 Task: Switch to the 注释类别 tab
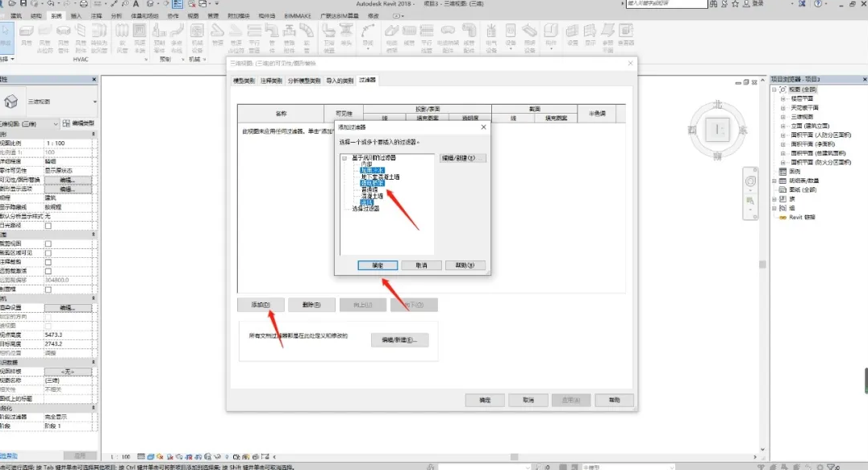[x=271, y=81]
